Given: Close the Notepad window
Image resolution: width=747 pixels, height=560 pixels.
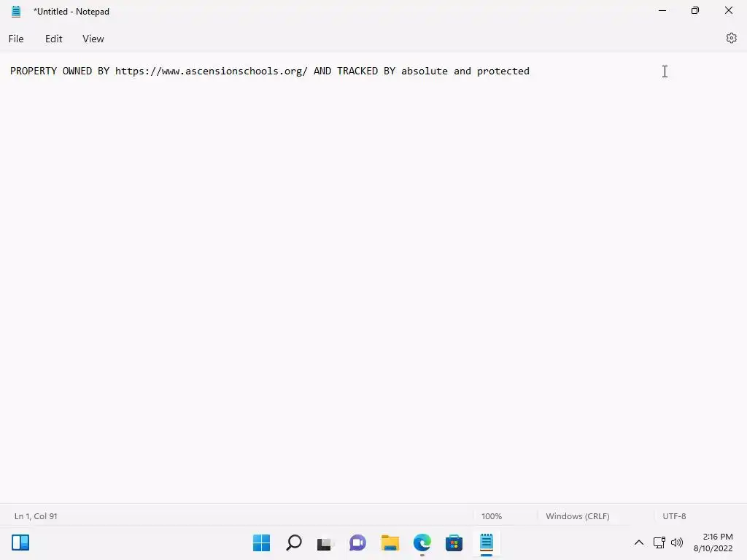Looking at the screenshot, I should [729, 10].
